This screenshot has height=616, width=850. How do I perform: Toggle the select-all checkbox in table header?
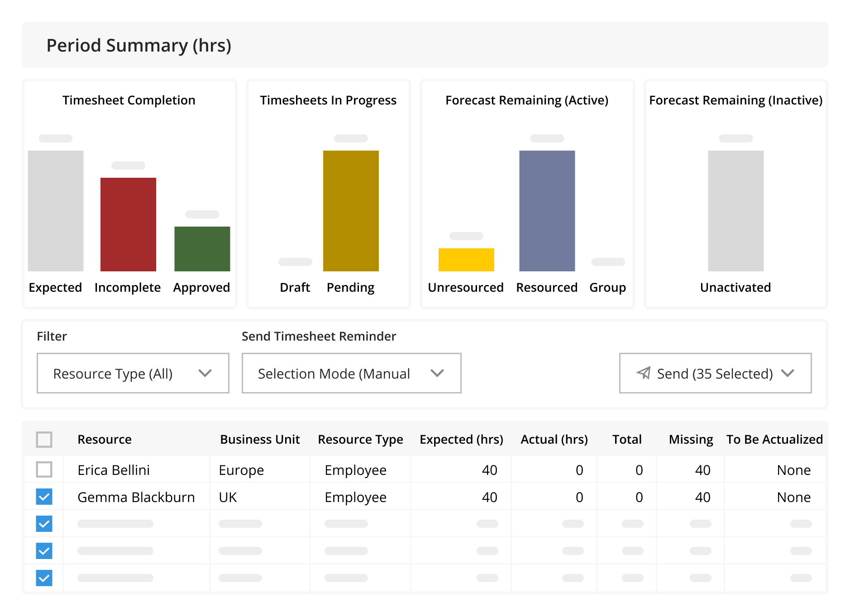(44, 439)
